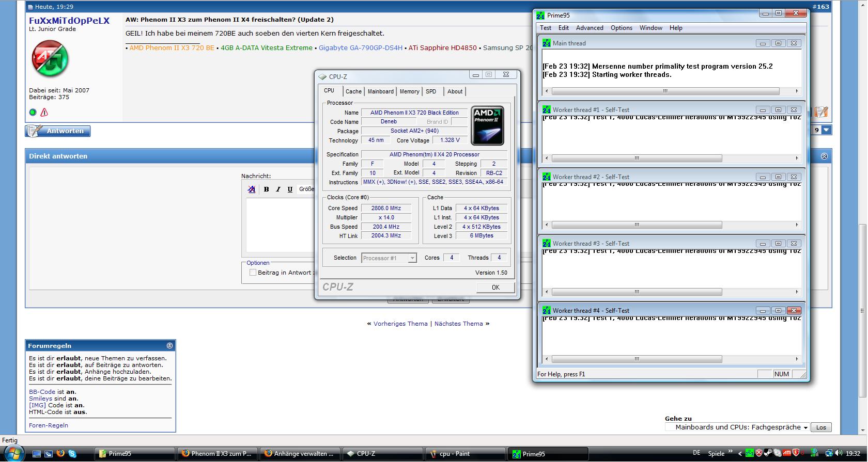
Task: Click italic formatting button in editor
Action: click(x=278, y=189)
